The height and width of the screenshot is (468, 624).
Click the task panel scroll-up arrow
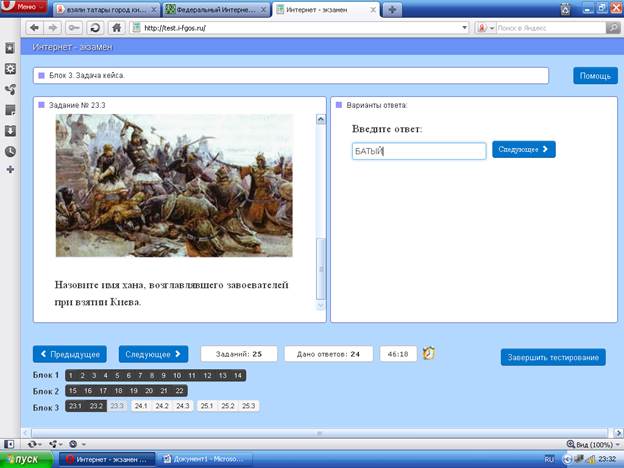pyautogui.click(x=321, y=119)
